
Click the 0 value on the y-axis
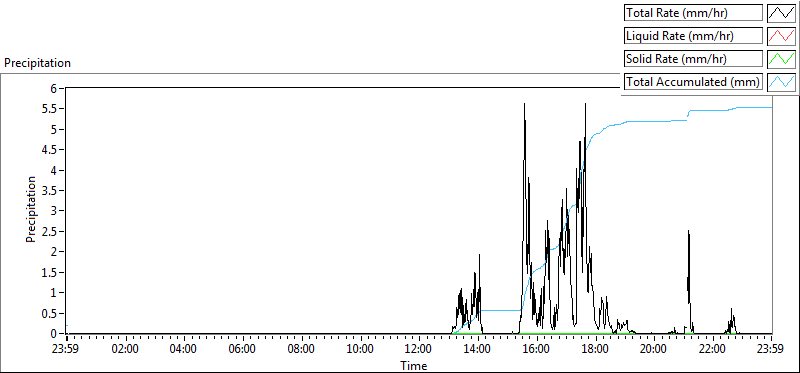pos(53,334)
